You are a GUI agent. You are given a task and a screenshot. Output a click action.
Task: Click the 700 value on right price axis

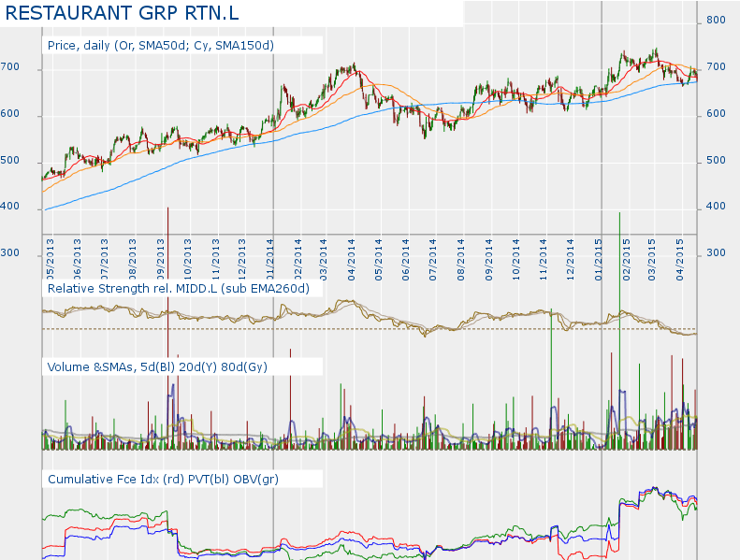pyautogui.click(x=716, y=67)
